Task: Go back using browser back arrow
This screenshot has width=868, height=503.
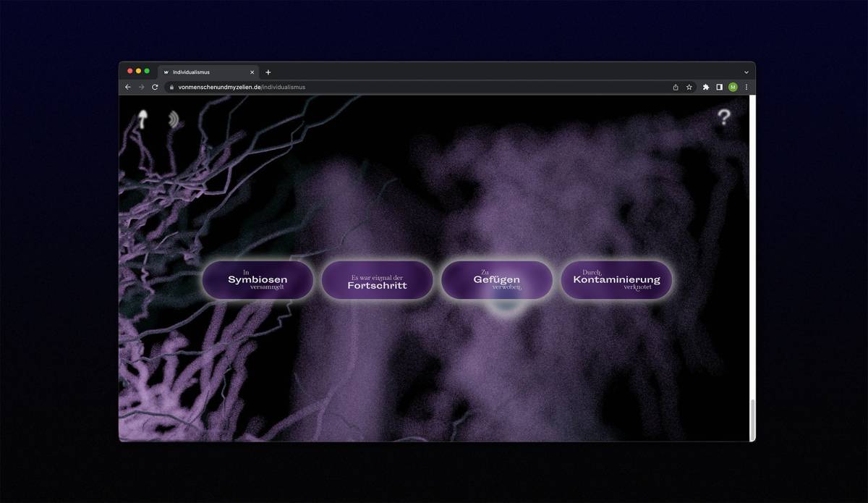Action: [x=128, y=87]
